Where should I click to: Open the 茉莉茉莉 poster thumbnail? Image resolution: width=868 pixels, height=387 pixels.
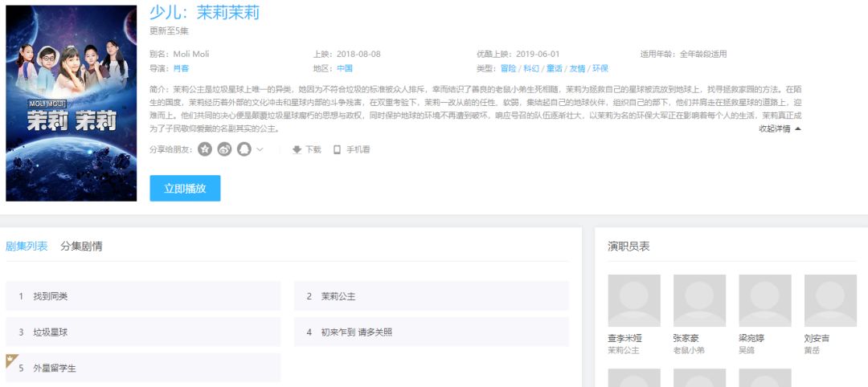[x=71, y=104]
